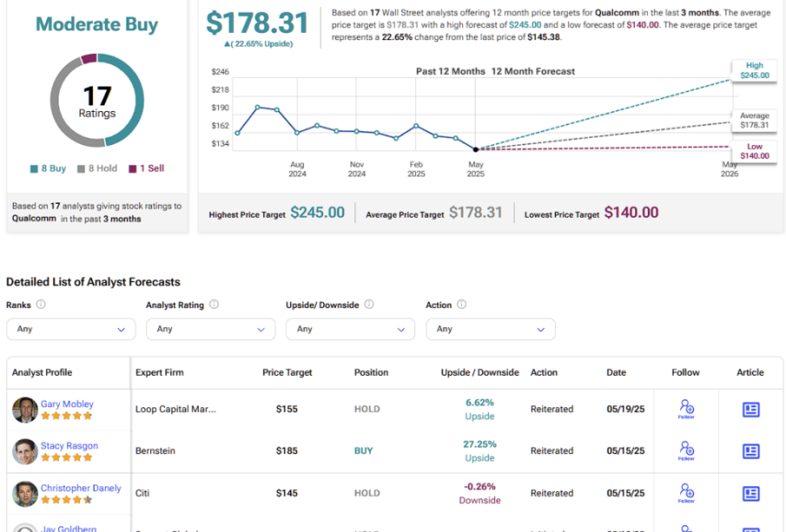Viewport: 786px width, 532px height.
Task: Click Christopher Danely's profile photo
Action: point(25,494)
